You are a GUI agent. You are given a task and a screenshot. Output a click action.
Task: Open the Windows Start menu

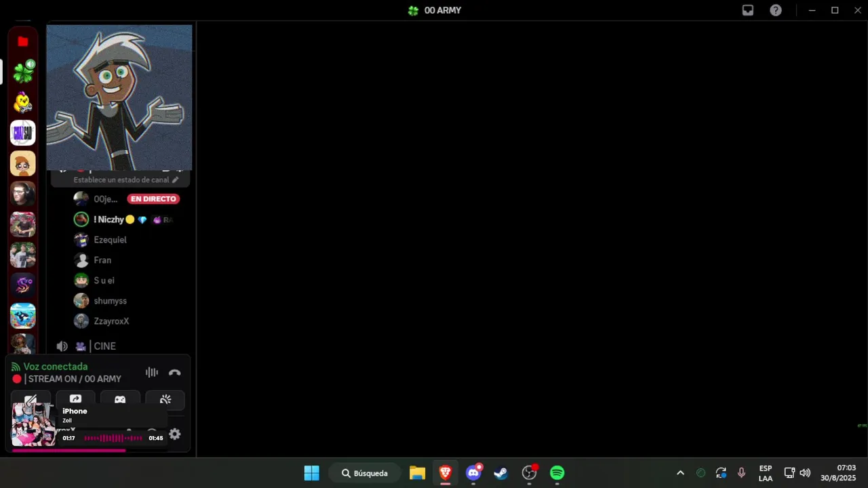click(x=312, y=473)
